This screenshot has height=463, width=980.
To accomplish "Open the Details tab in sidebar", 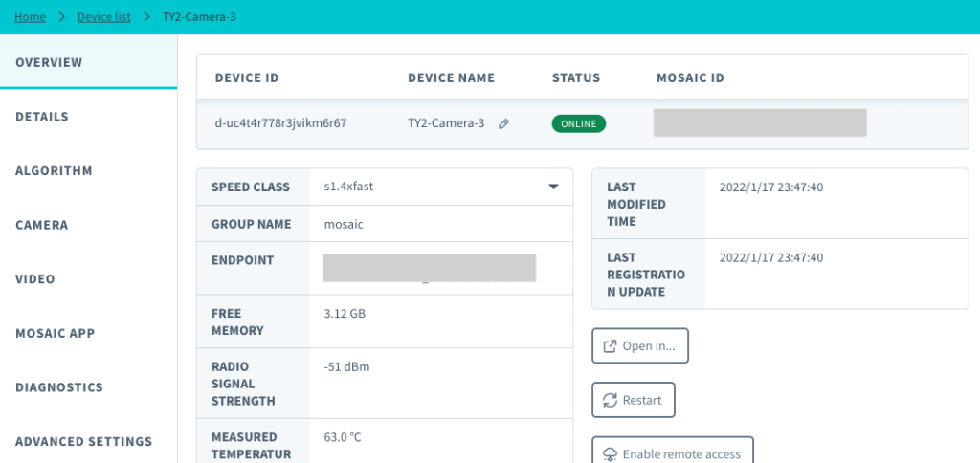I will pyautogui.click(x=42, y=117).
